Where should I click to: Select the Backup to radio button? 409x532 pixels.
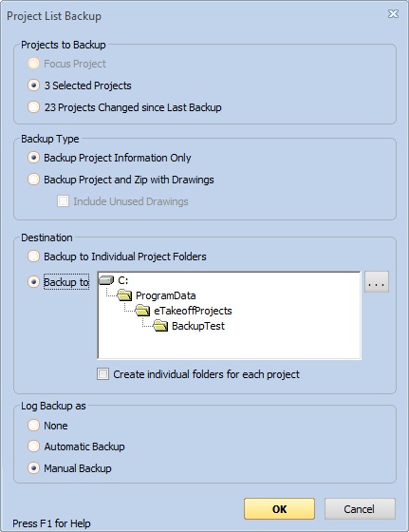click(x=33, y=282)
